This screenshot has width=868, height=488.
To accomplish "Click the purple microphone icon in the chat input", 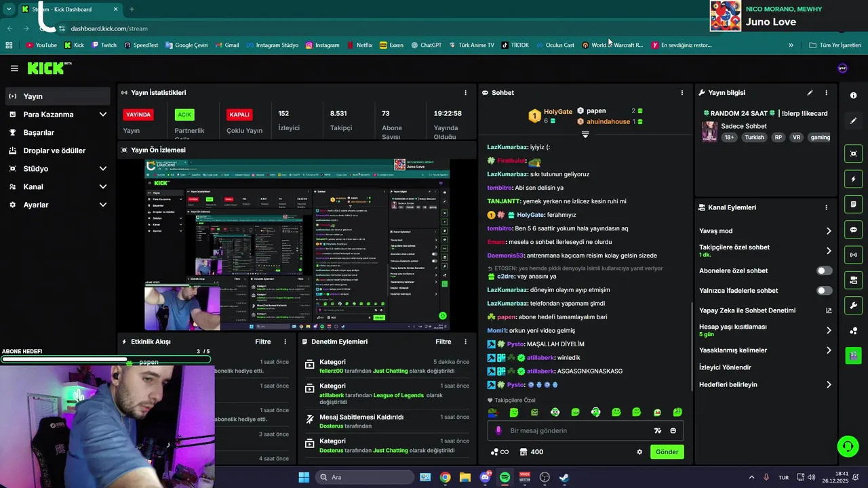I will pyautogui.click(x=498, y=430).
